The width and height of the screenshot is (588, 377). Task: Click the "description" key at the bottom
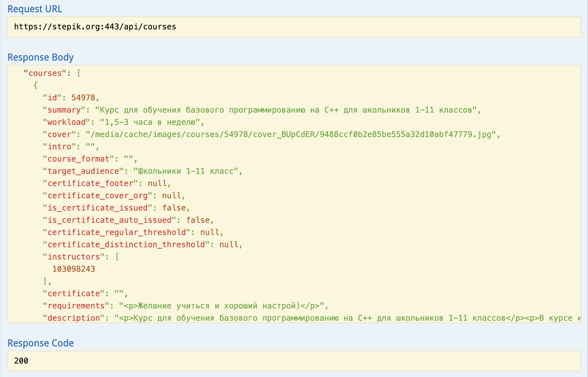tap(73, 318)
